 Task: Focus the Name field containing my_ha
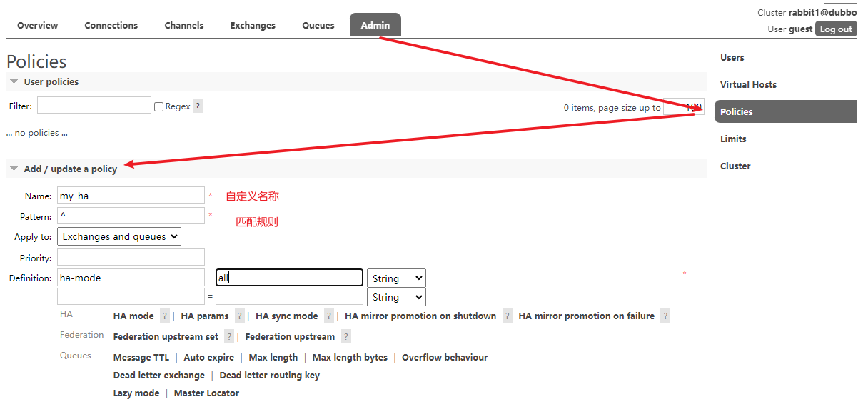[131, 196]
